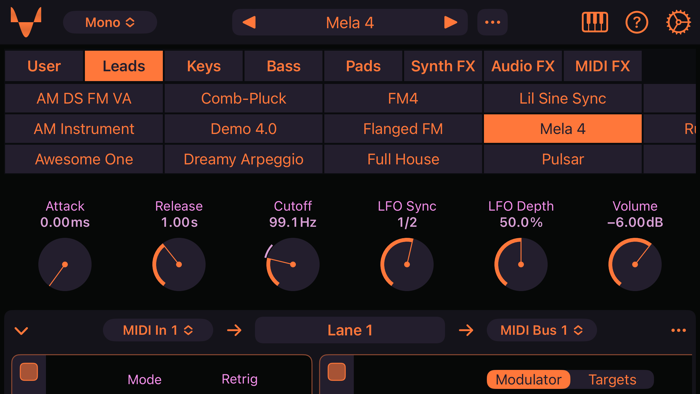This screenshot has height=394, width=700.
Task: Switch to the Audio FX tab
Action: (x=523, y=66)
